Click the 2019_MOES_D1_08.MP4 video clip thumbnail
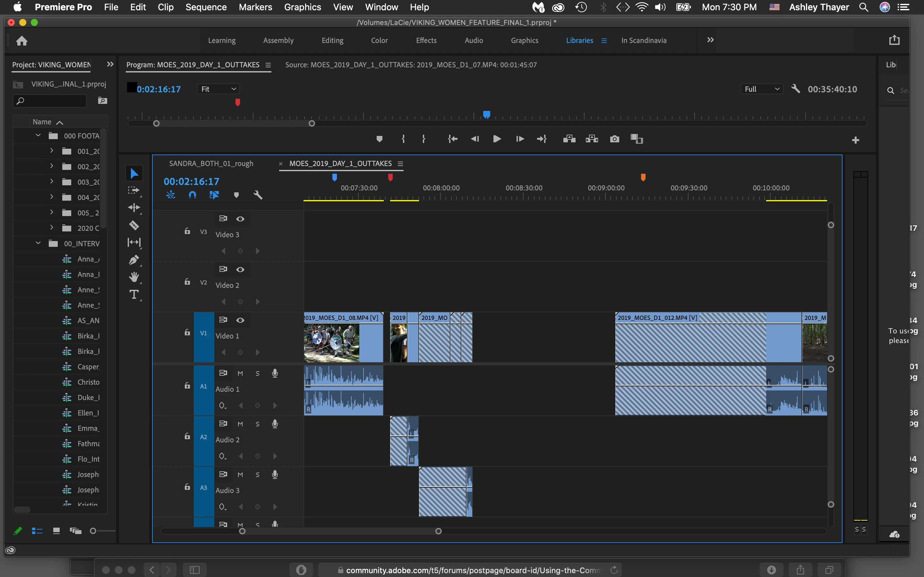The height and width of the screenshot is (577, 924). pos(331,342)
